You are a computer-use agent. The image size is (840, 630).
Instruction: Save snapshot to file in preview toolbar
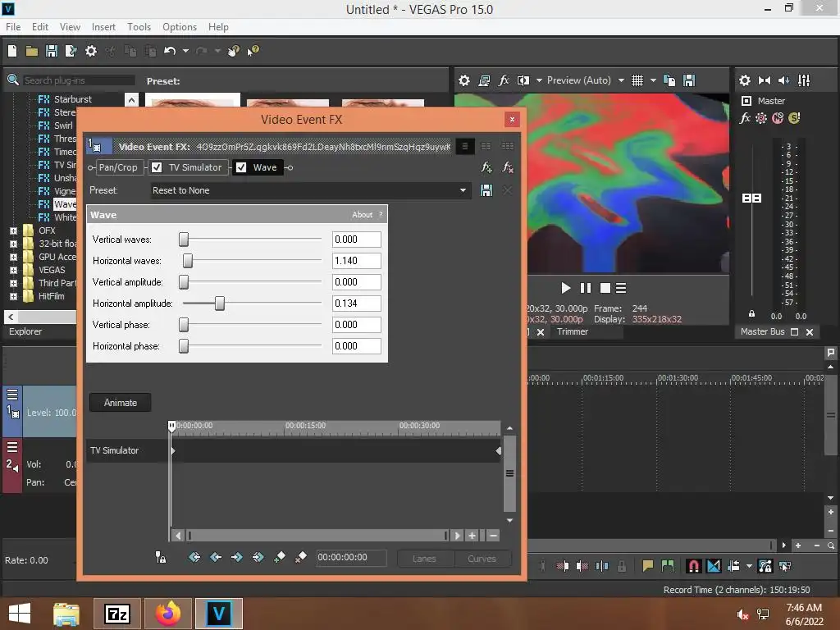pyautogui.click(x=689, y=80)
